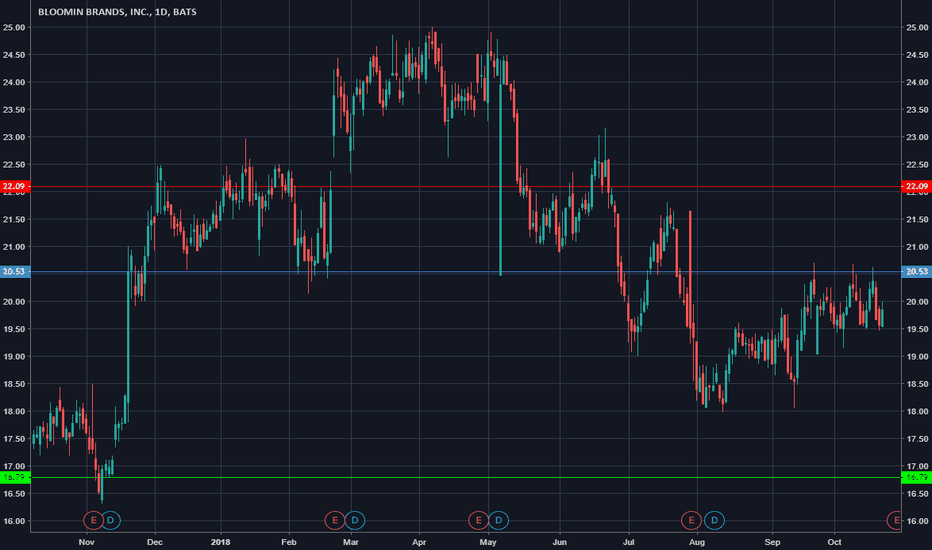Screen dimensions: 932x550
Task: Click 24.00 on the right price axis
Action: click(x=917, y=82)
